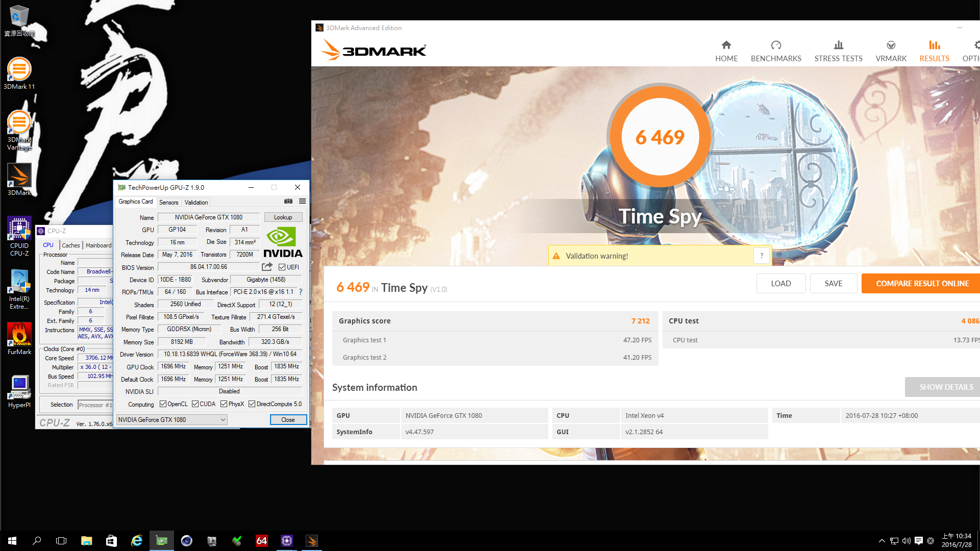Click LOAD button in 3DMark

click(780, 283)
